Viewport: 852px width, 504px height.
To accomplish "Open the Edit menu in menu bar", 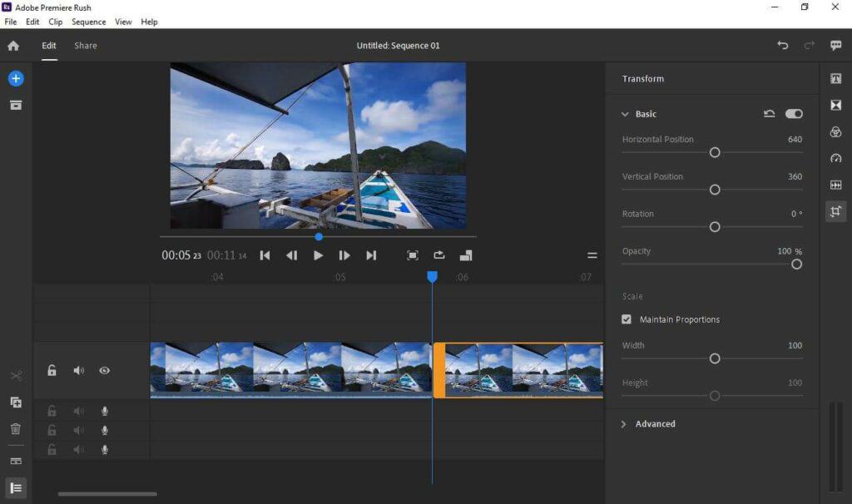I will [32, 22].
